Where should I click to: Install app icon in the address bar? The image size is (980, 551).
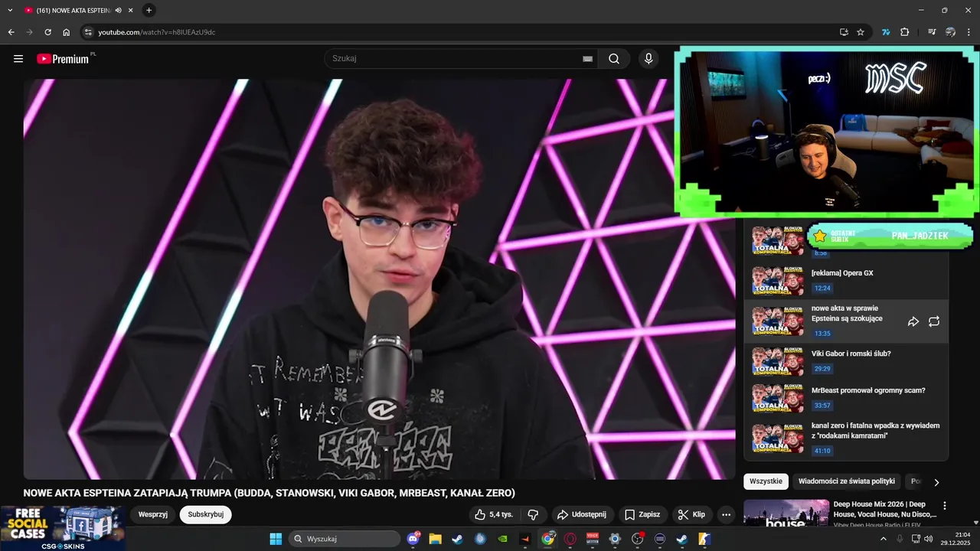[844, 32]
